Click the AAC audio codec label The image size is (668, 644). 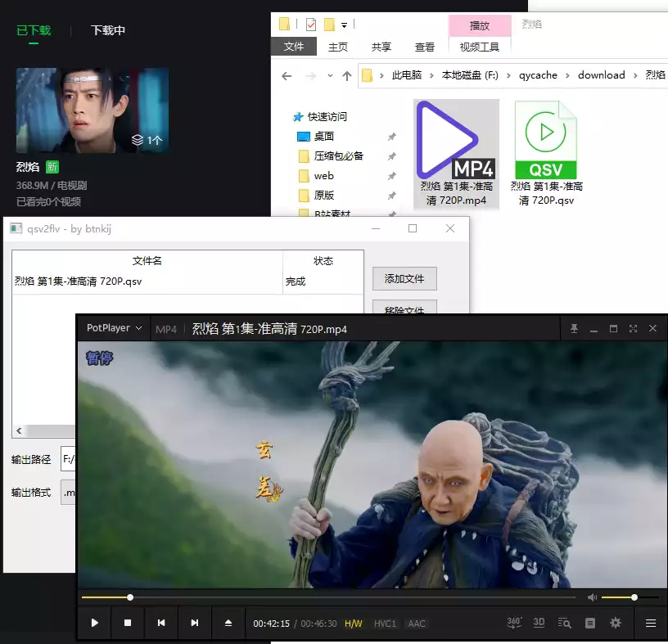pos(416,624)
